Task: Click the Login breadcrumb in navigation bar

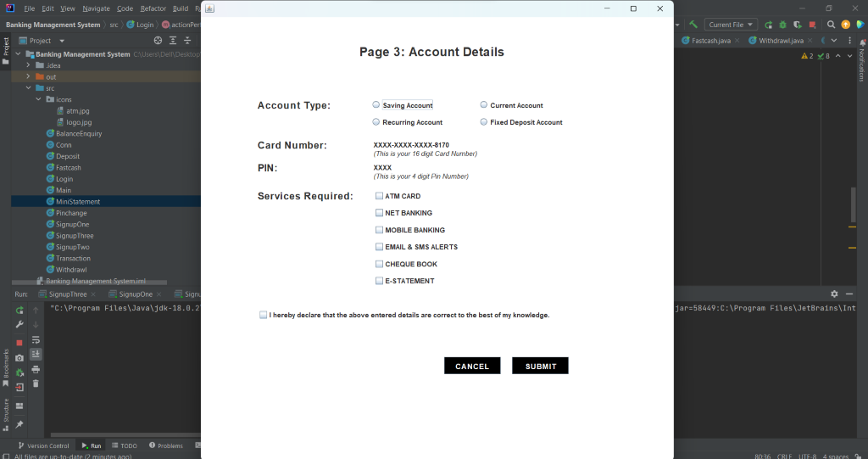Action: point(140,25)
